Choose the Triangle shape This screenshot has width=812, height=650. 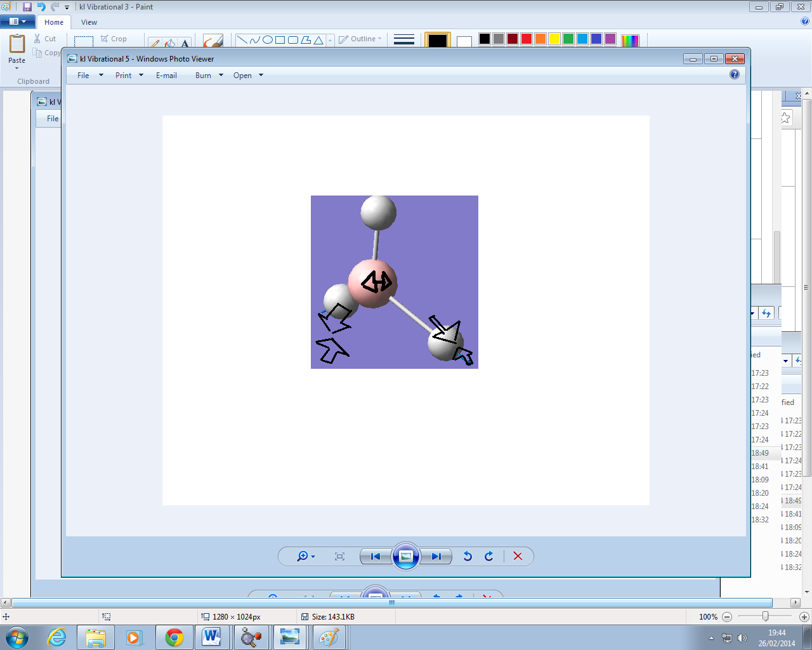click(318, 40)
